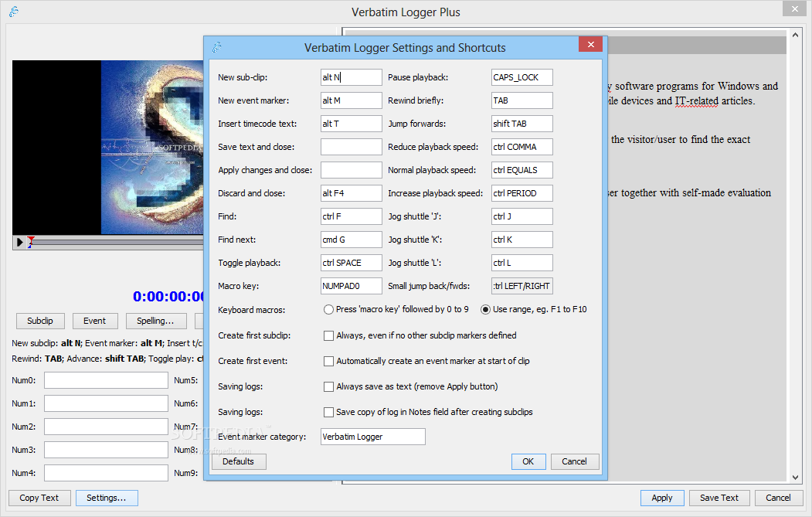Click the Defaults button

click(238, 461)
